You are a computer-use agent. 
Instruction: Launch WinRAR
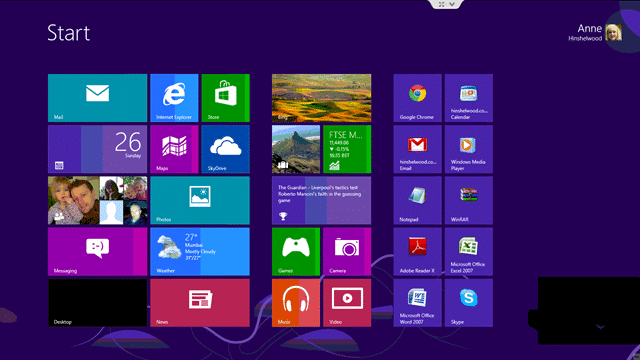coord(469,200)
